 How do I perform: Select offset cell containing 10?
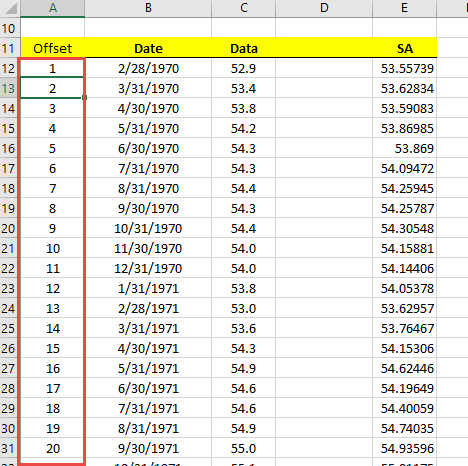53,248
